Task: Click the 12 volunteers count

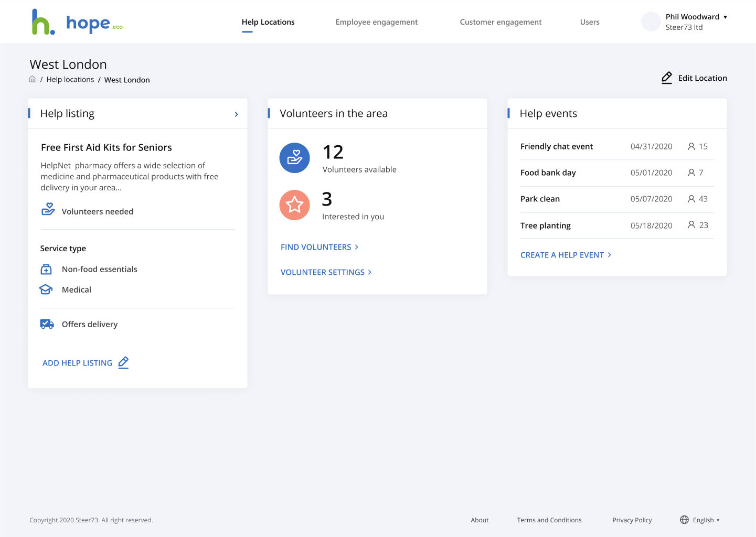Action: 333,152
